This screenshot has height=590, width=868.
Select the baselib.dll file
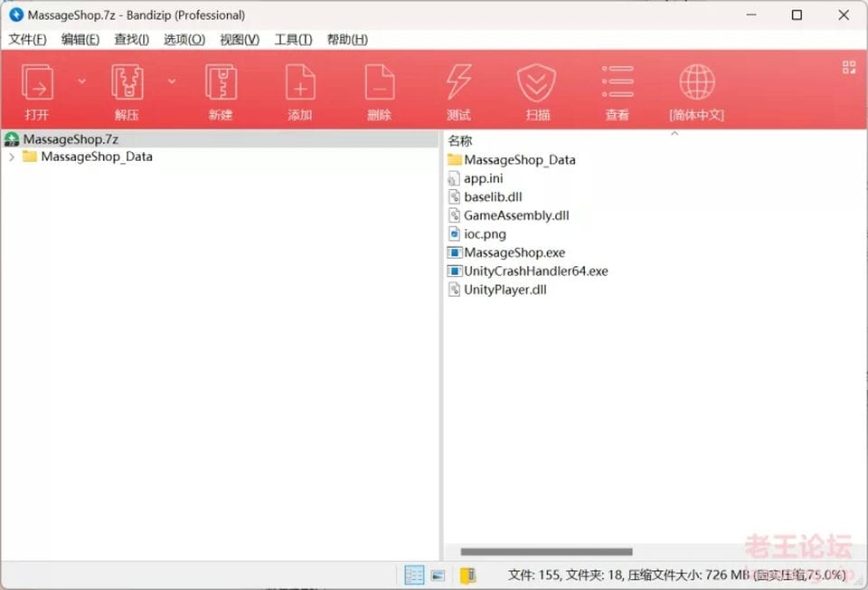494,196
